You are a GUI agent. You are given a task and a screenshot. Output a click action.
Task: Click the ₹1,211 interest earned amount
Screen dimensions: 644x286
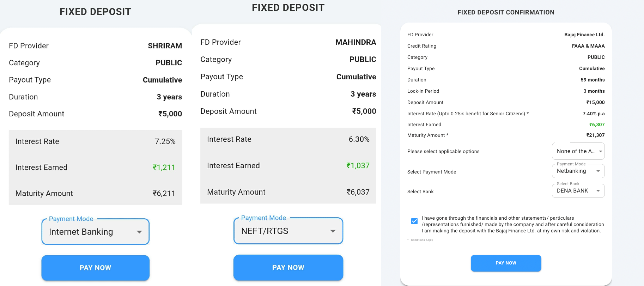[164, 168]
